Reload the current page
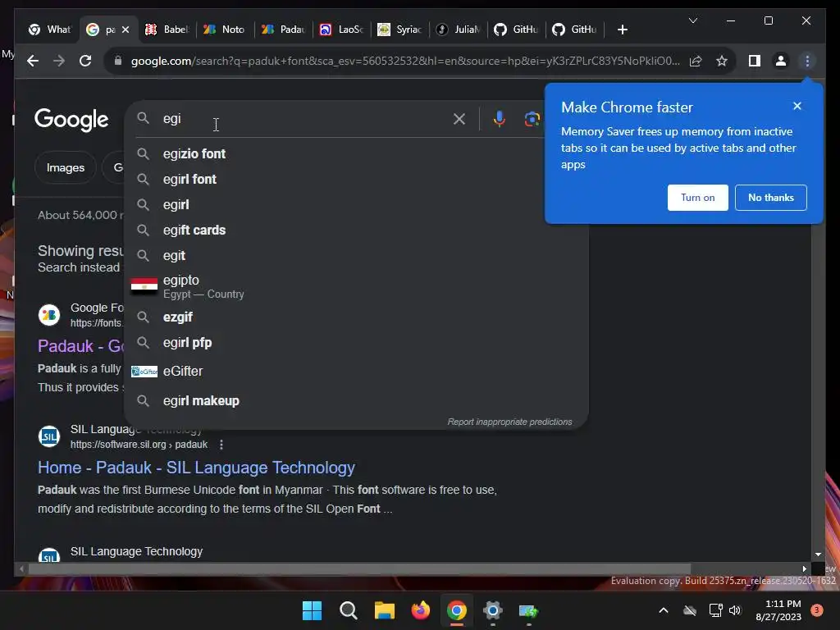 (x=85, y=61)
